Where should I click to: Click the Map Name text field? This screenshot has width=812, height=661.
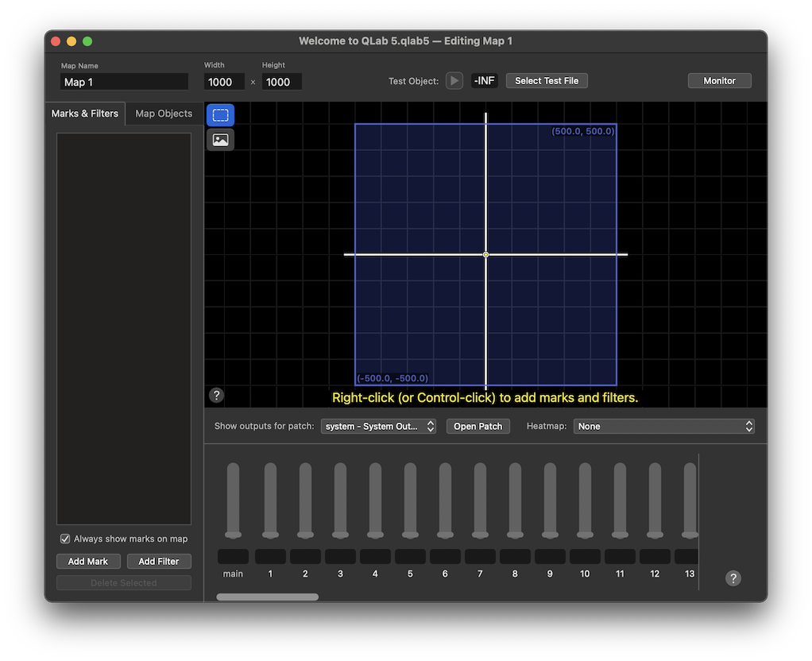[x=123, y=81]
